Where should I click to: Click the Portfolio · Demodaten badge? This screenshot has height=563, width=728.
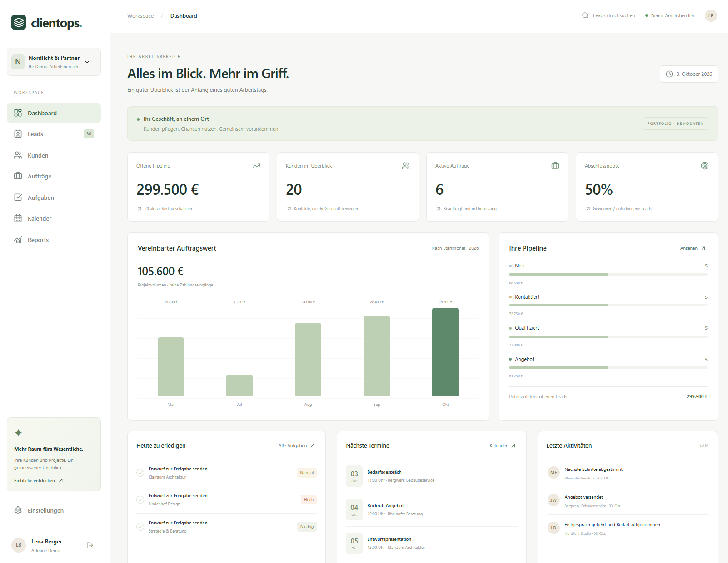[675, 123]
